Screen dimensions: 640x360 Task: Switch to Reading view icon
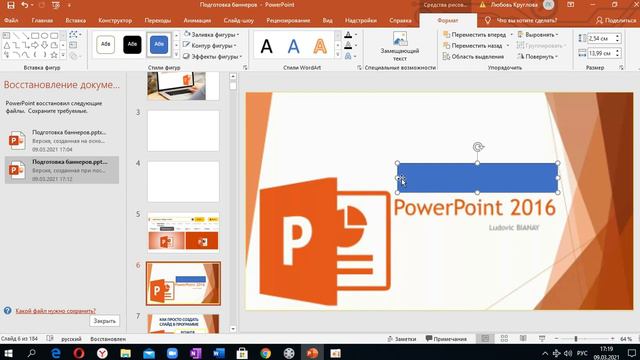[523, 339]
